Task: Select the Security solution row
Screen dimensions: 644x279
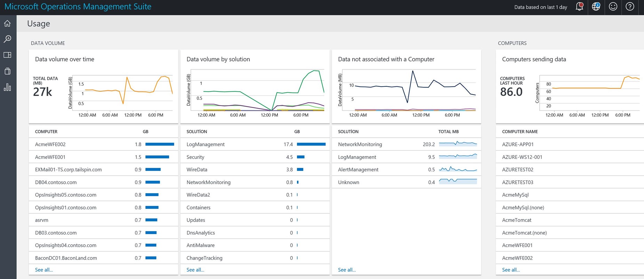Action: pos(255,157)
